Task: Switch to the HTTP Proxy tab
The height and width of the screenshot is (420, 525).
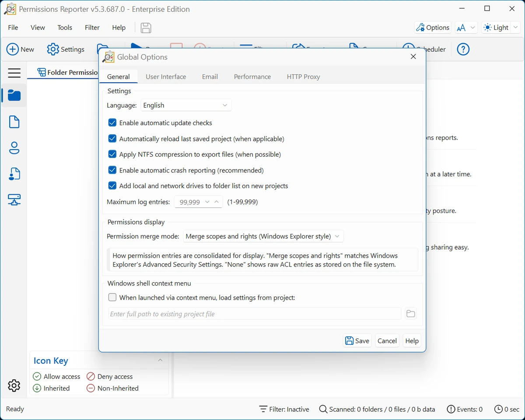Action: (304, 77)
